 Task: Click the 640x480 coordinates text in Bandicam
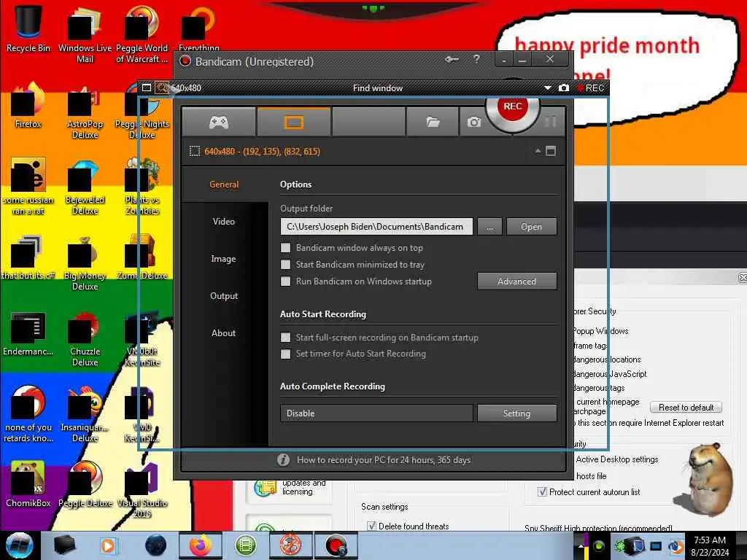[262, 152]
